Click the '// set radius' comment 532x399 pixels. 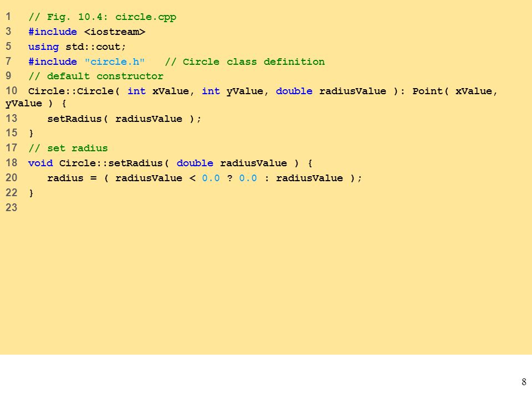[68, 149]
